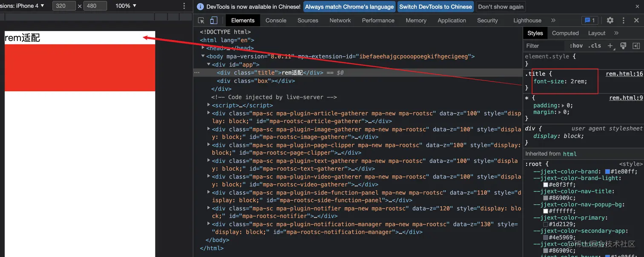Toggle the :hov element state panel
The image size is (644, 257).
576,46
